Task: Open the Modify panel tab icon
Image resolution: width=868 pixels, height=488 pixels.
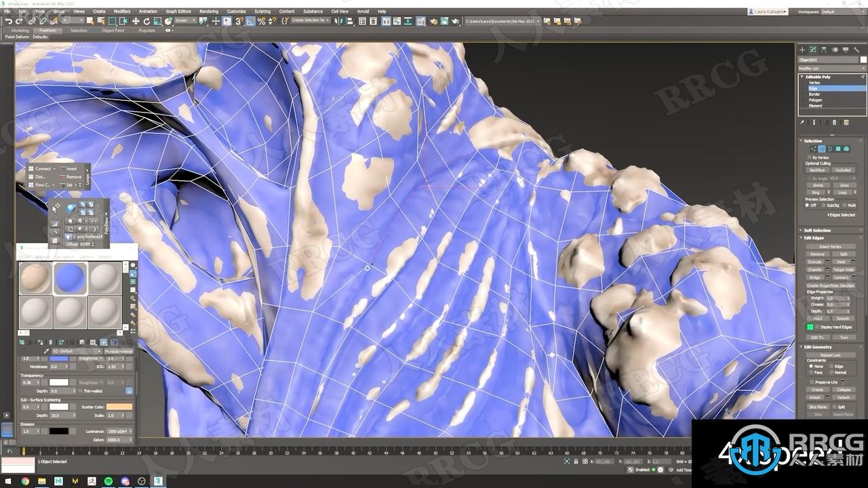Action: pos(813,49)
